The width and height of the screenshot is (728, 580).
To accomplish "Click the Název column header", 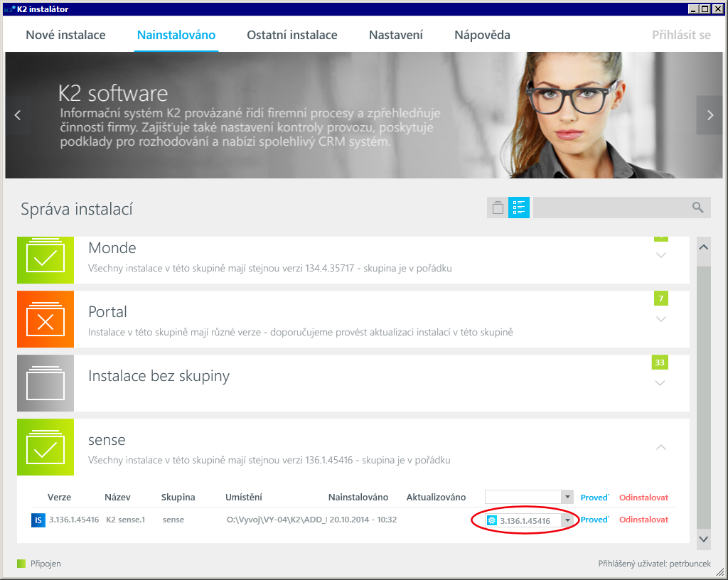I will pyautogui.click(x=117, y=498).
